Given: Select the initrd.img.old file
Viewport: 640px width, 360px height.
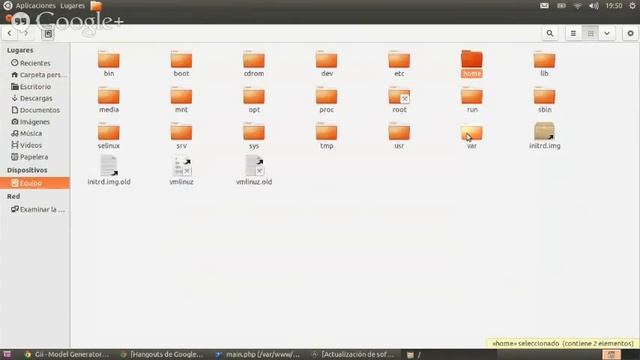Looking at the screenshot, I should [x=109, y=171].
